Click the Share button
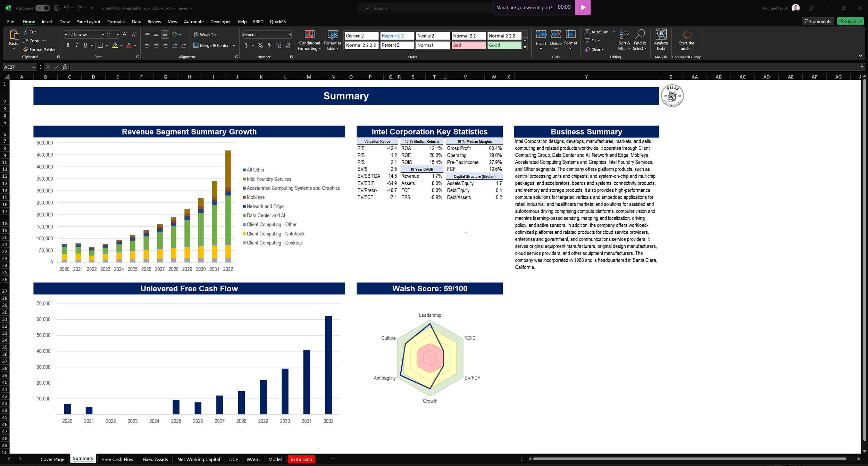The height and width of the screenshot is (466, 868). [848, 22]
